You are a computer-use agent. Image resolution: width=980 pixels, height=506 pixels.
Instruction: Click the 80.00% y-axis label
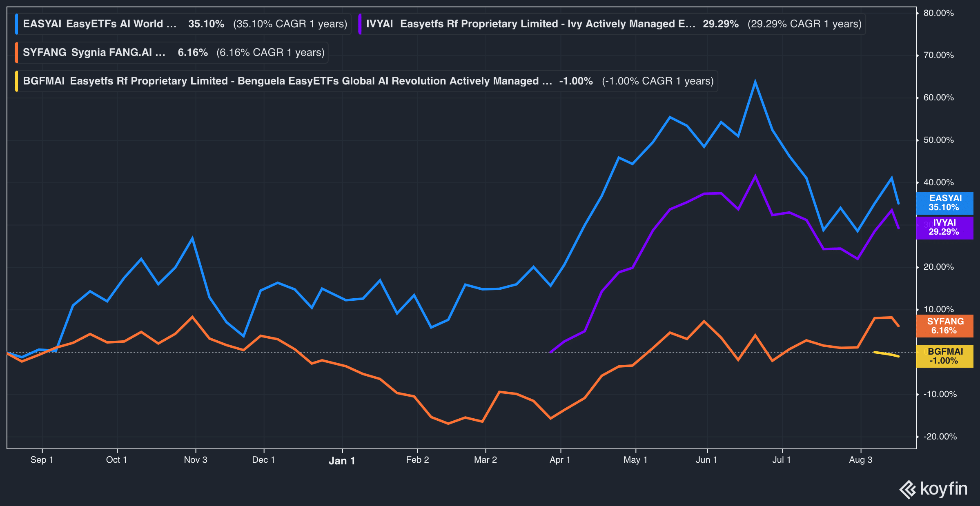(939, 13)
